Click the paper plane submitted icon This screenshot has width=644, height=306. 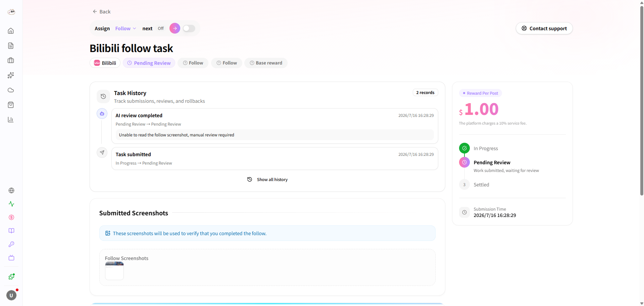pyautogui.click(x=102, y=152)
